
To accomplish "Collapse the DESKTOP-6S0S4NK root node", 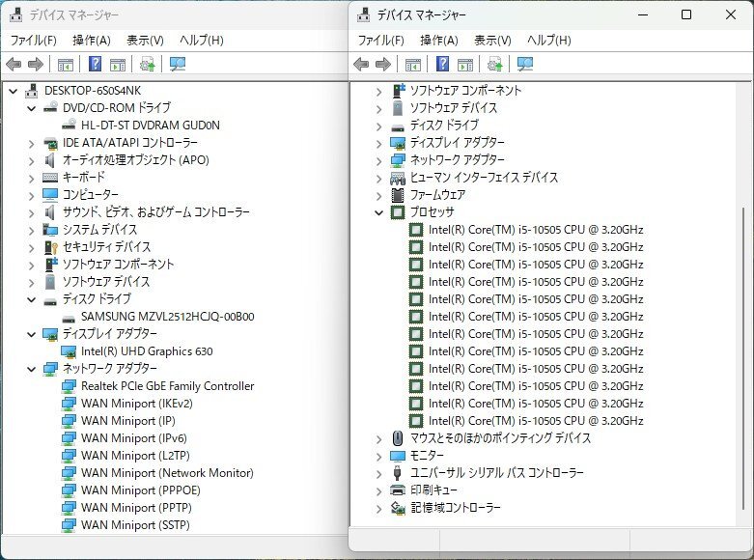I will tap(14, 91).
